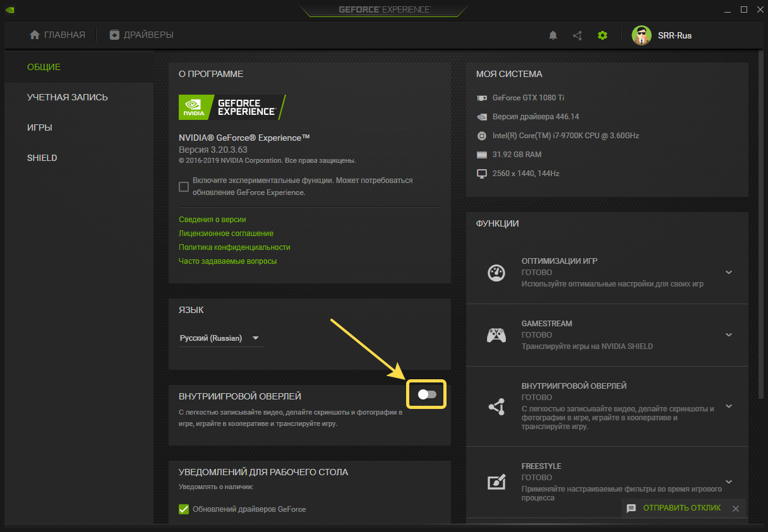Click the in-game overlay share icon in Functions
The width and height of the screenshot is (768, 532).
496,406
